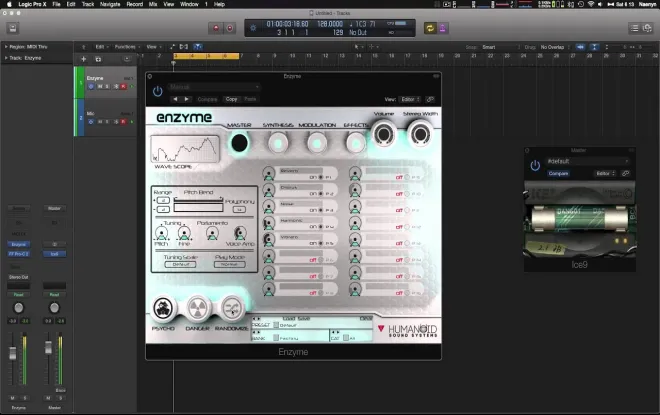Screen dimensions: 660x415
Task: Mute the Mic track
Action: (x=100, y=122)
